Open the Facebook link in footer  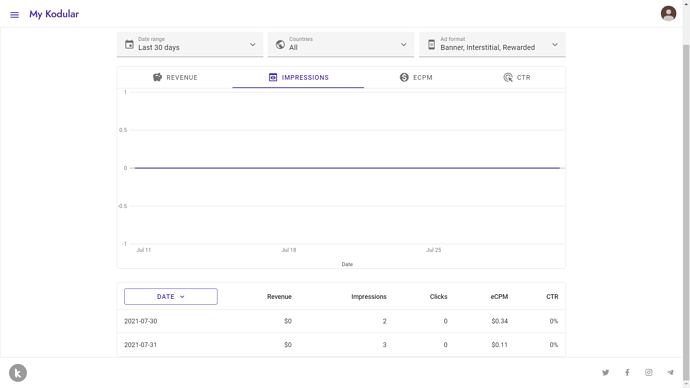point(627,373)
